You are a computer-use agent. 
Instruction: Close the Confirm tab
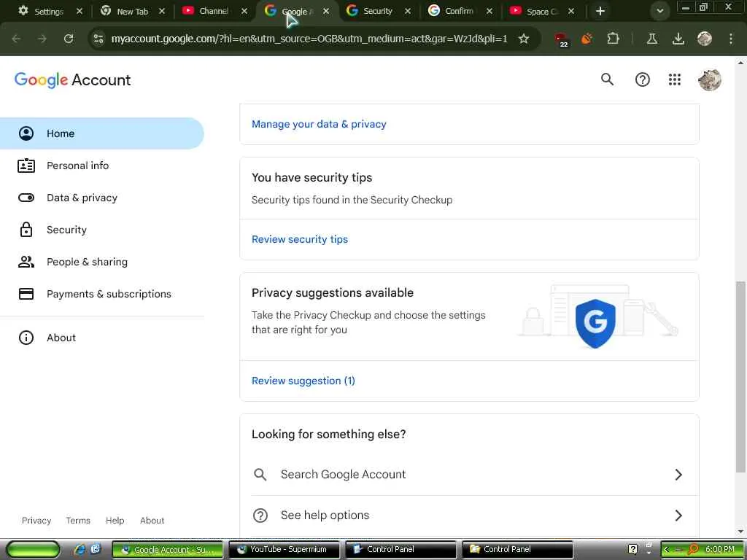(x=489, y=11)
